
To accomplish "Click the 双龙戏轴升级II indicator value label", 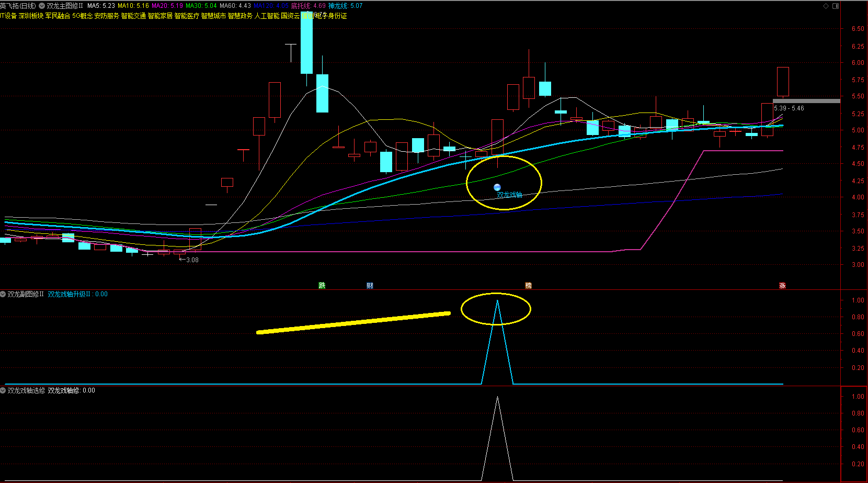I will pos(78,294).
